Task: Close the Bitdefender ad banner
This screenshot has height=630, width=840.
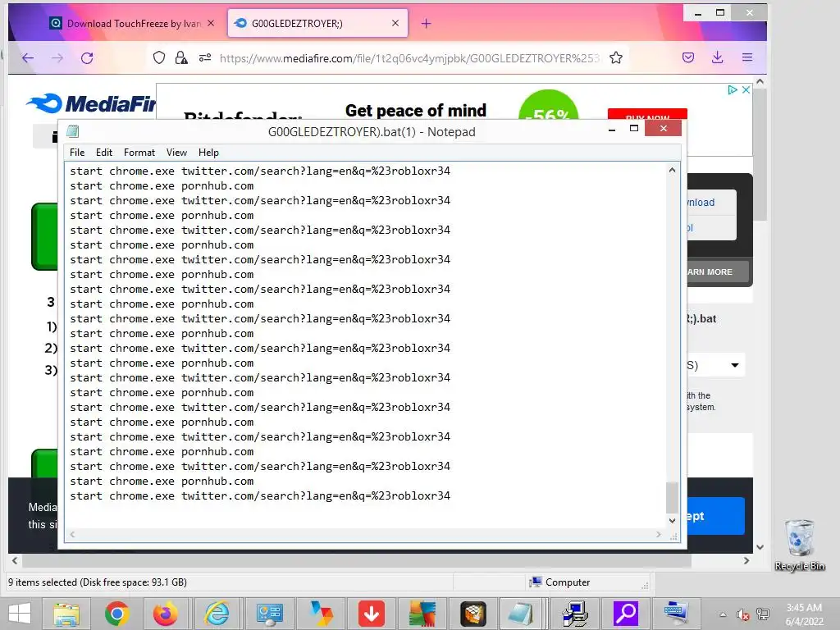Action: click(x=745, y=90)
